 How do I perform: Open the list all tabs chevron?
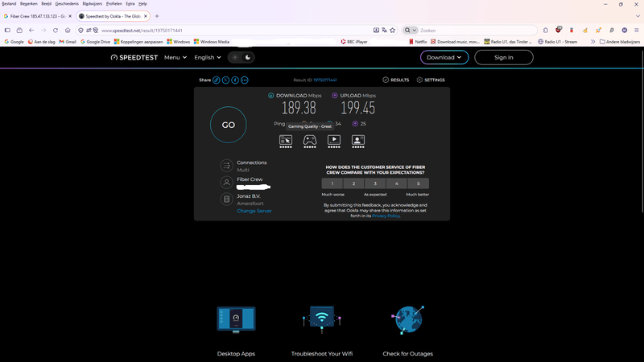pyautogui.click(x=638, y=16)
